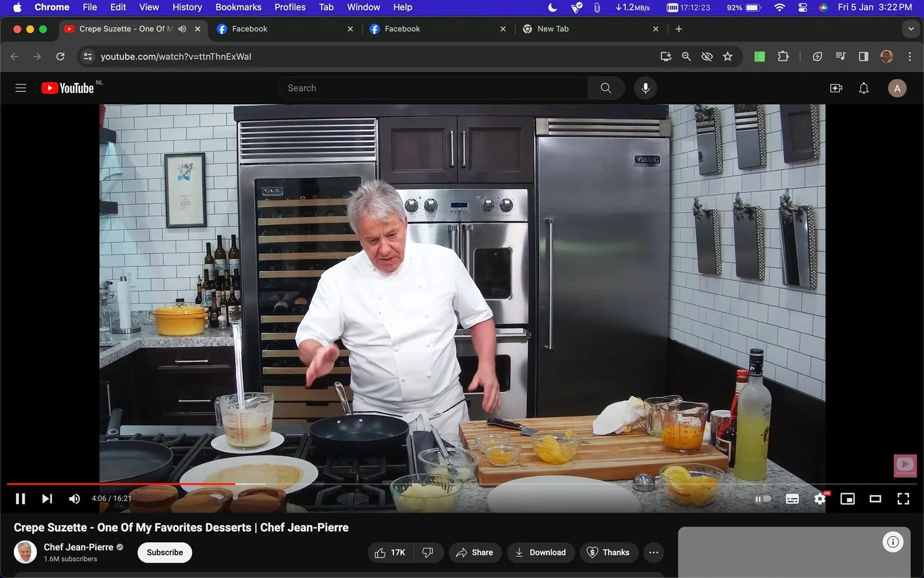Open the History menu
The image size is (924, 578).
[187, 7]
